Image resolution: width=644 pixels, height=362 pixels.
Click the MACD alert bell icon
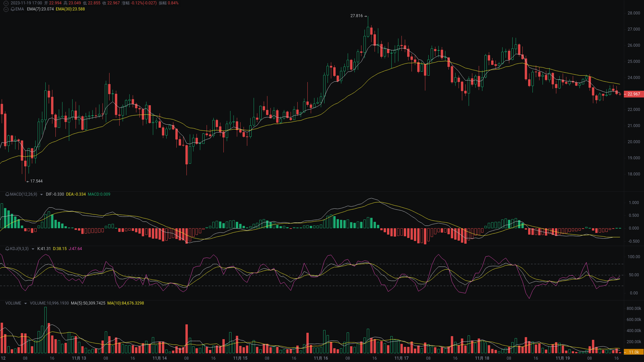point(7,194)
